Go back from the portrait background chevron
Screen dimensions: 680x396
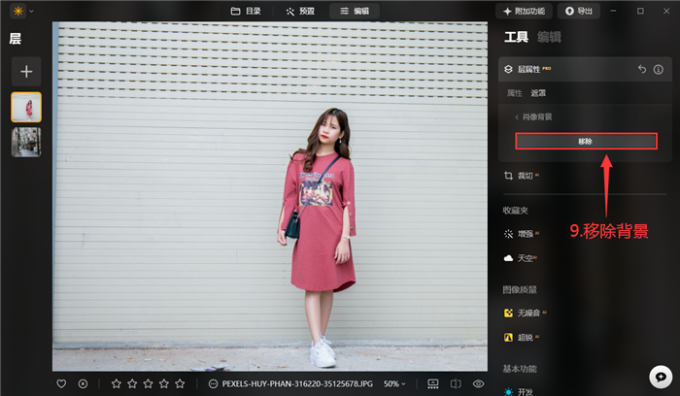517,117
